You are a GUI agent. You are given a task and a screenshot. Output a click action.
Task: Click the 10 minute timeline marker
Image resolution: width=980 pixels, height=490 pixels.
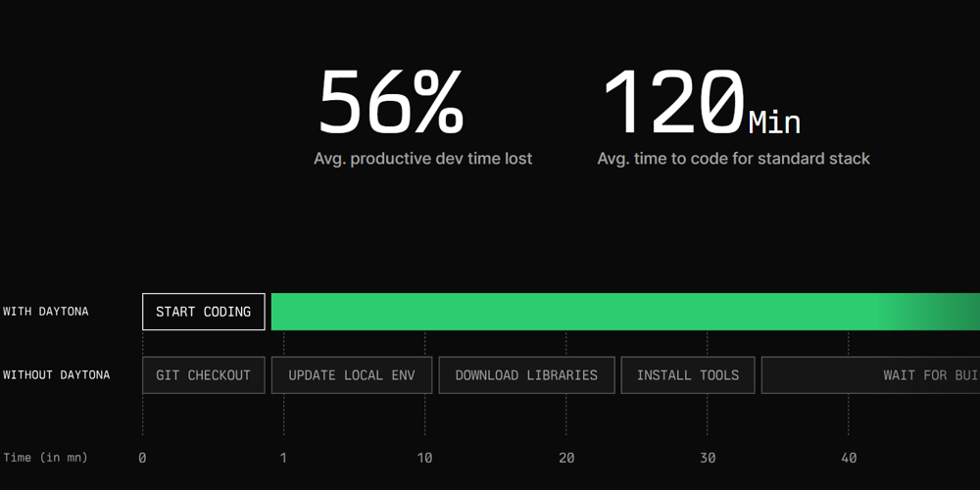click(x=425, y=458)
